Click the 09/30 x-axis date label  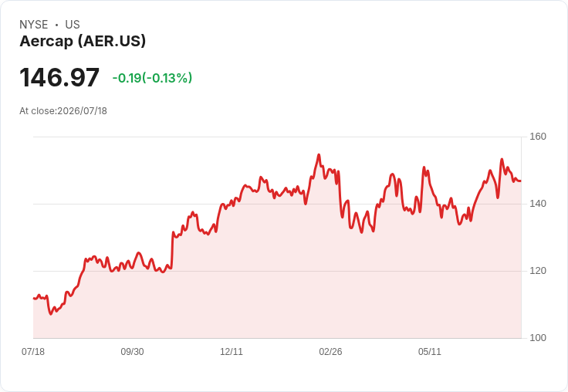coord(132,351)
